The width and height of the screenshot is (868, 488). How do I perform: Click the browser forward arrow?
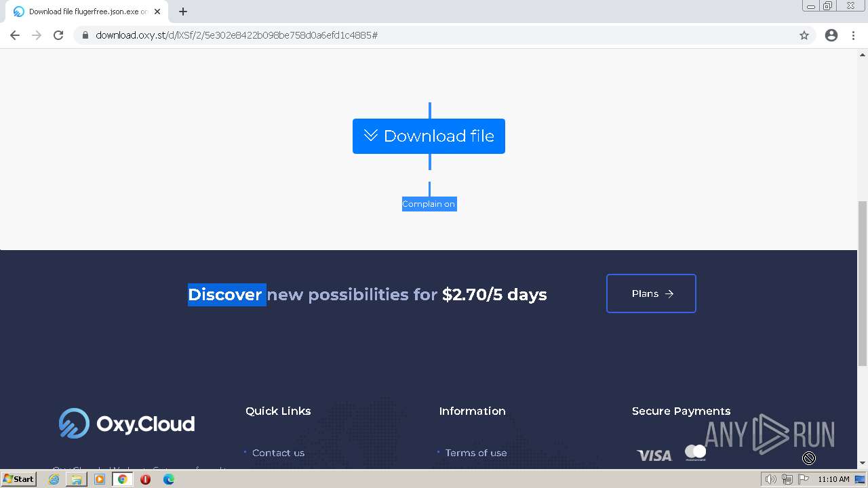pyautogui.click(x=37, y=35)
